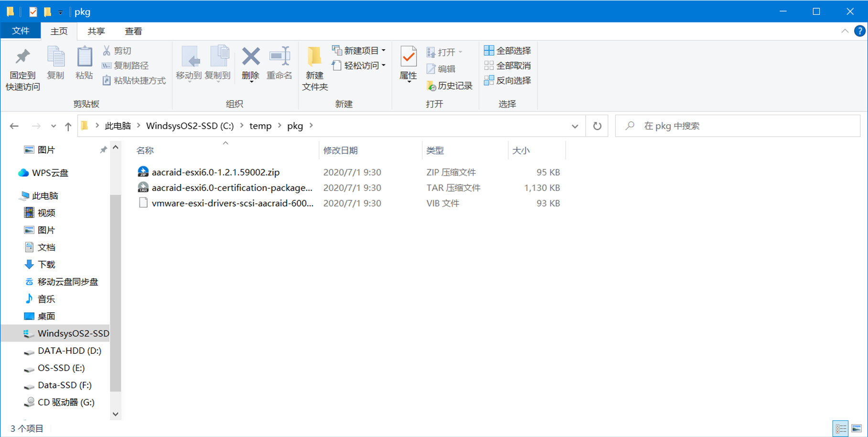Open the ribbon help question-mark icon
Viewport: 868px width, 437px height.
(859, 31)
